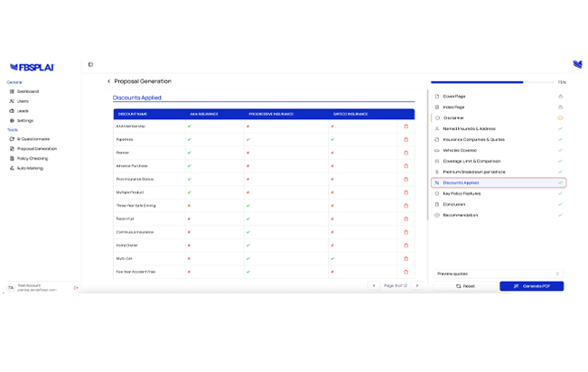
Task: Click the FBSPL logo at top right
Action: [578, 64]
